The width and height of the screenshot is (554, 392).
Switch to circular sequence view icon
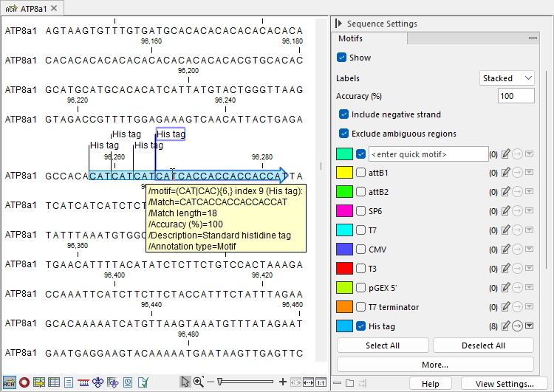coord(24,382)
